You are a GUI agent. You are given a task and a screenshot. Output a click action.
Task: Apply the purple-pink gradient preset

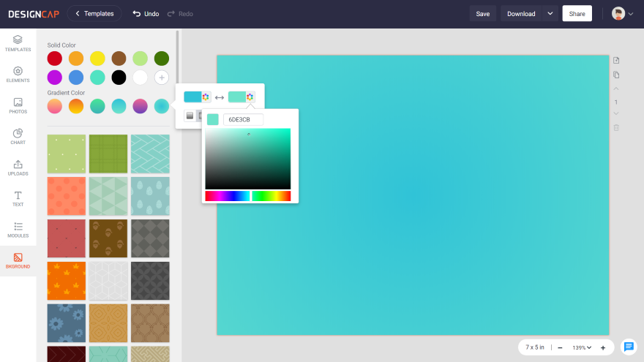[140, 106]
